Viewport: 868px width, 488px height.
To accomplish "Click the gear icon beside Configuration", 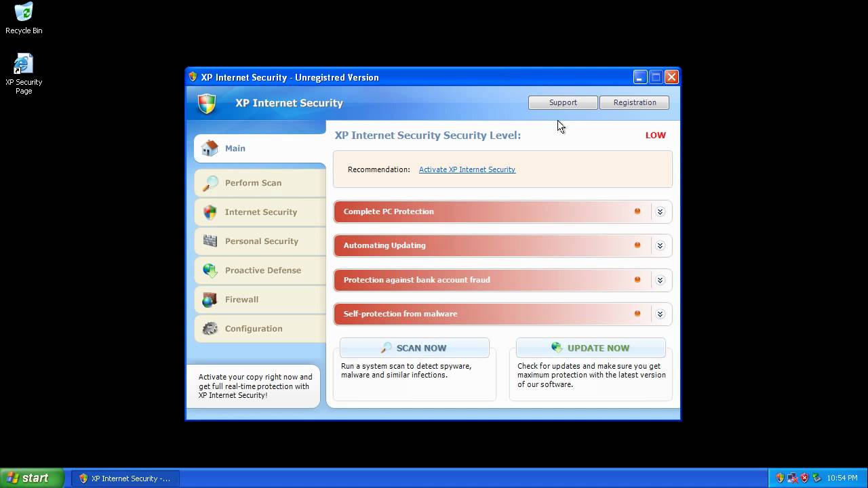I will click(x=210, y=329).
